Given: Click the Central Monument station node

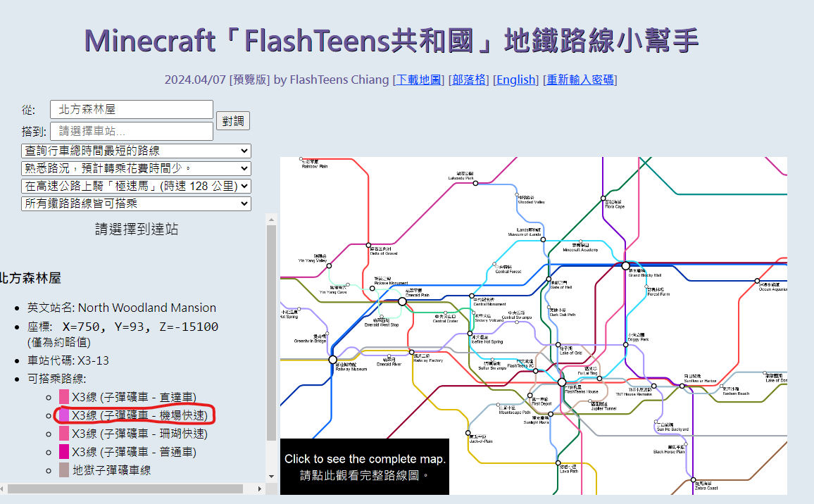Looking at the screenshot, I should click(x=471, y=296).
